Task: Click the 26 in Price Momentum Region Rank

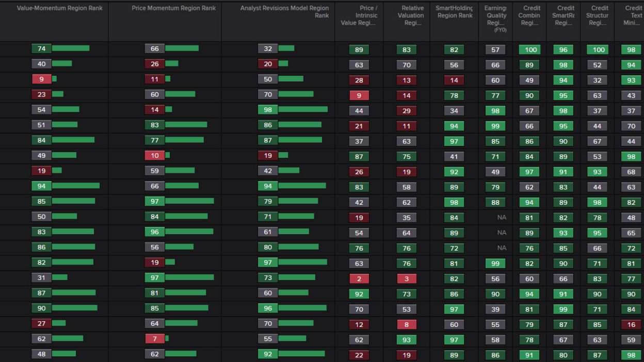Action: pyautogui.click(x=154, y=64)
